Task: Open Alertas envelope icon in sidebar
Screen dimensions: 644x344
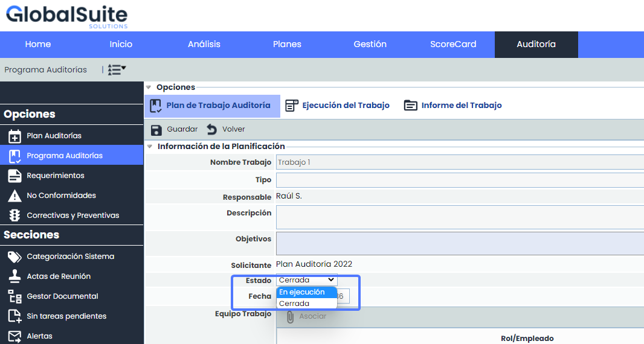Action: [x=15, y=336]
